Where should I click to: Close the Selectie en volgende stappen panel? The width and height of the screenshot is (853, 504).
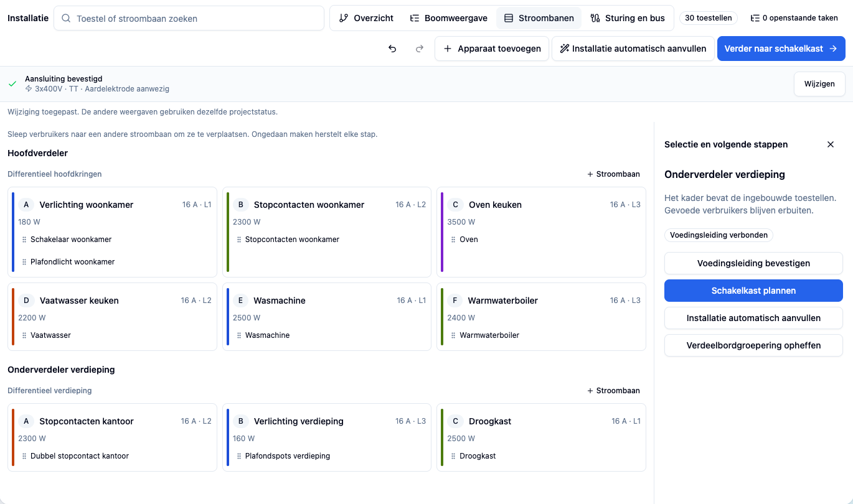[830, 144]
